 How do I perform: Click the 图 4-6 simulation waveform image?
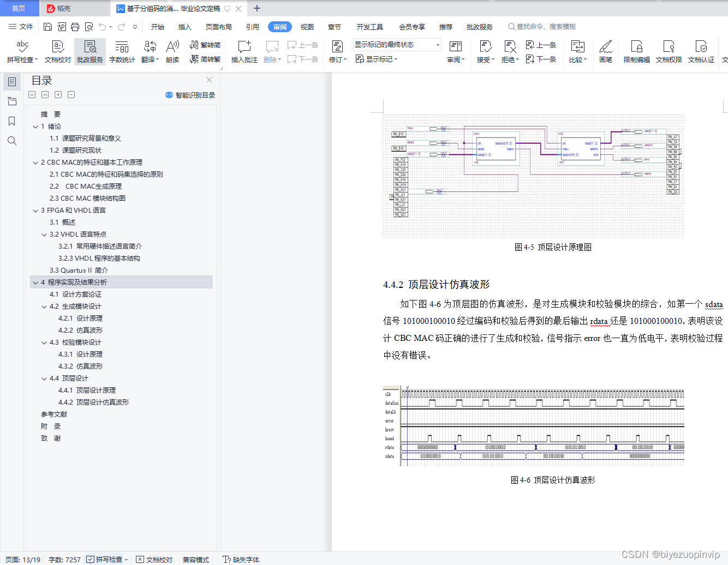coord(534,426)
